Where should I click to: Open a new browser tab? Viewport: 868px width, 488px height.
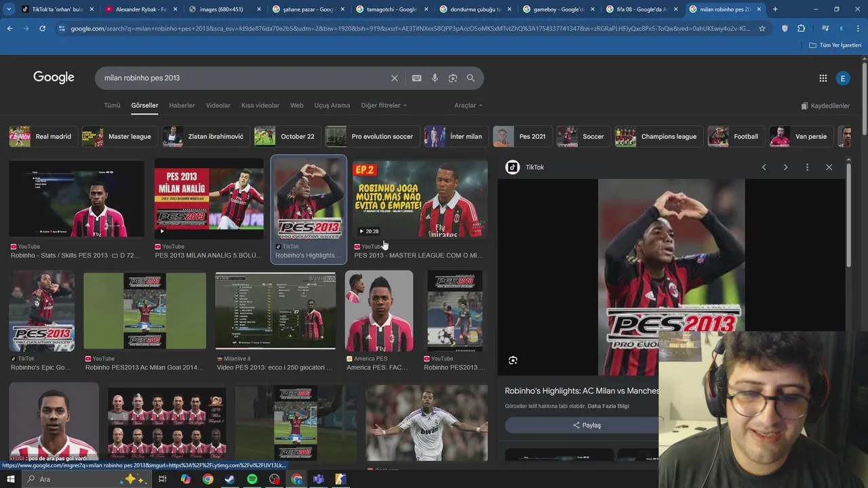775,9
